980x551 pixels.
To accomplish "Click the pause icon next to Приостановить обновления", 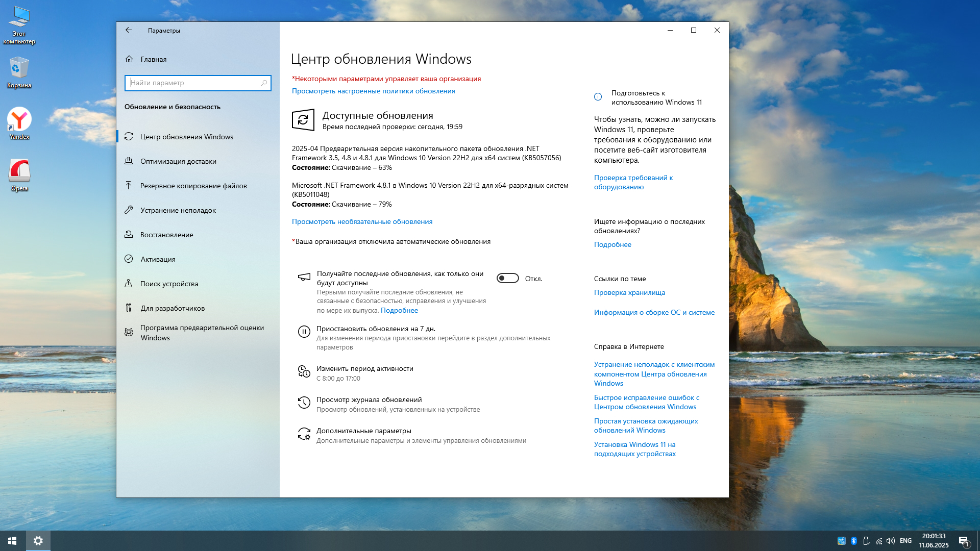I will (304, 332).
